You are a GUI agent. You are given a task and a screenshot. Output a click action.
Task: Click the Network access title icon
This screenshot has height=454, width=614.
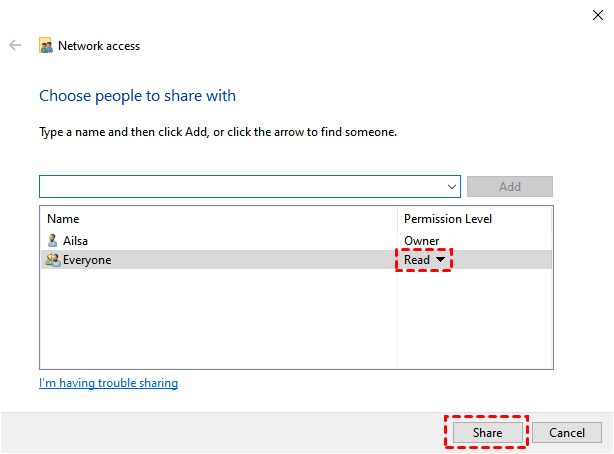[x=46, y=46]
